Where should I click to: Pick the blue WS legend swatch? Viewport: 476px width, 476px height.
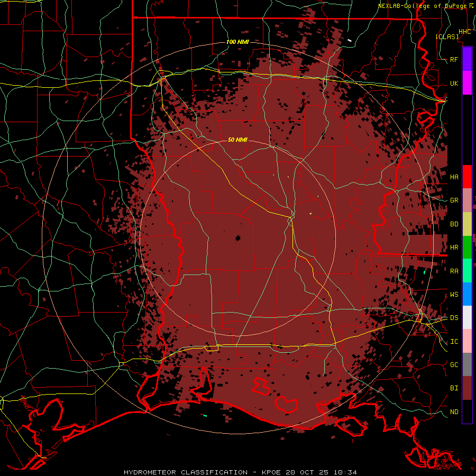(x=467, y=294)
